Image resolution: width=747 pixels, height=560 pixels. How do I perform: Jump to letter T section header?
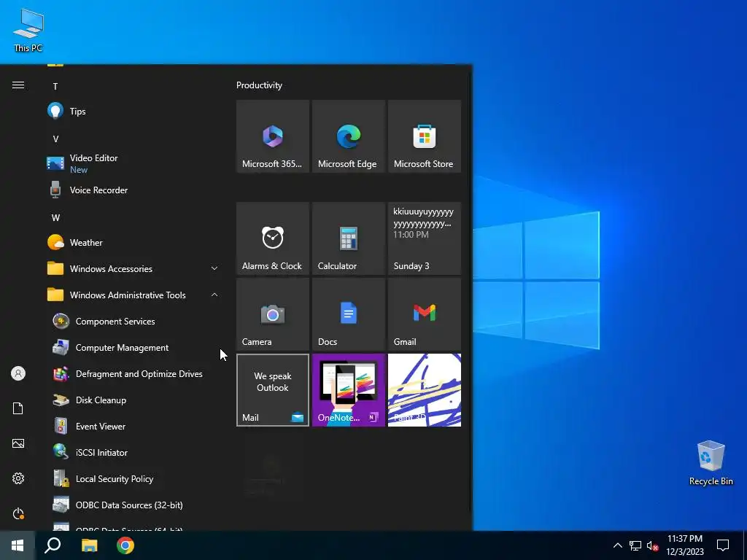point(55,86)
